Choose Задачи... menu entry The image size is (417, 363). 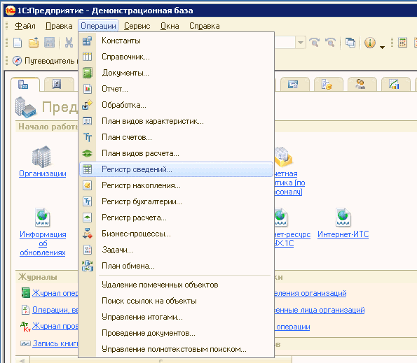(176, 250)
